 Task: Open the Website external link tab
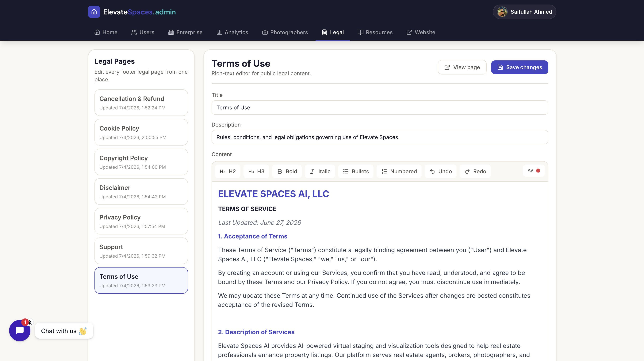point(421,32)
